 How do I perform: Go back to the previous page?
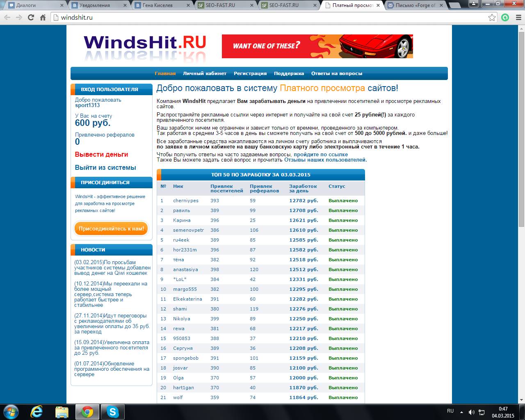click(8, 18)
